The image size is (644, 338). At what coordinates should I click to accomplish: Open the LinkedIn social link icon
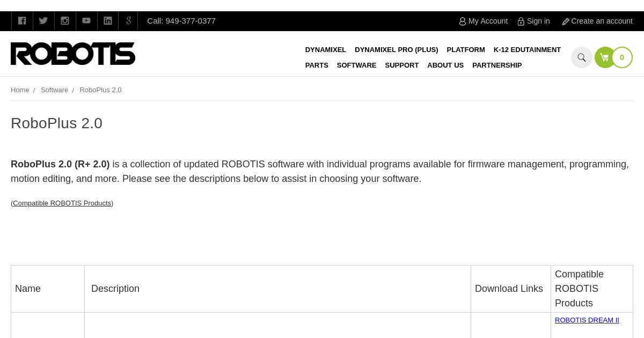(x=108, y=21)
